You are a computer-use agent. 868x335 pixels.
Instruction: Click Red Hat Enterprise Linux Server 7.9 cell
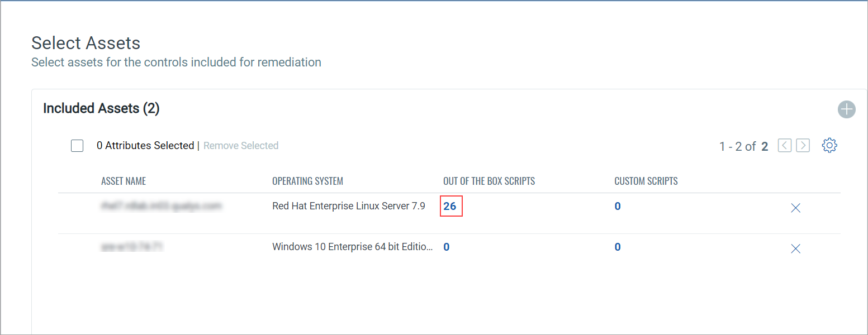pos(349,207)
